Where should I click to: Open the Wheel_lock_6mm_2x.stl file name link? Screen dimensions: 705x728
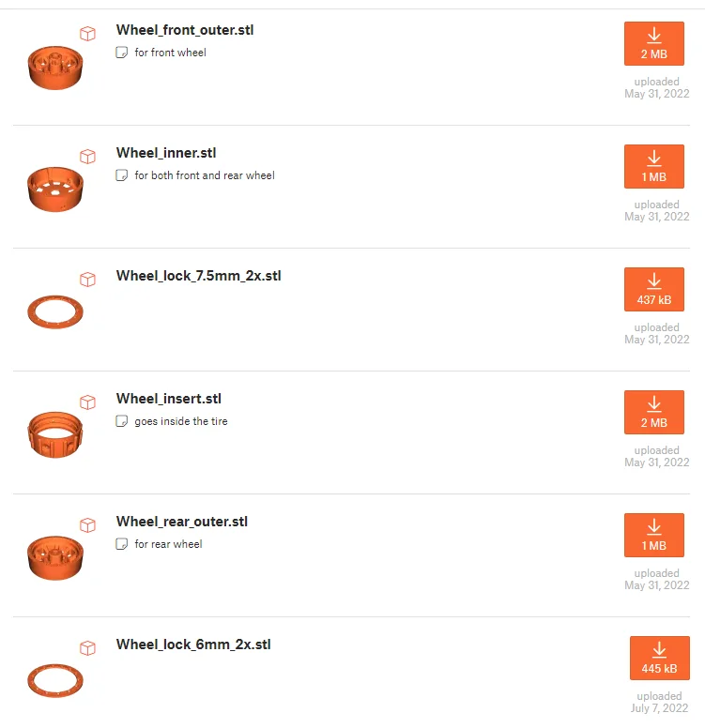[193, 645]
